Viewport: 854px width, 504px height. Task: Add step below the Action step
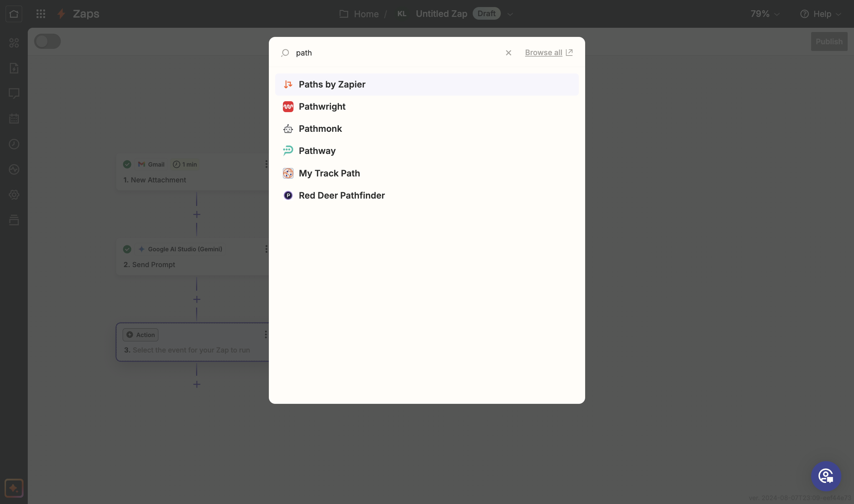pyautogui.click(x=197, y=384)
